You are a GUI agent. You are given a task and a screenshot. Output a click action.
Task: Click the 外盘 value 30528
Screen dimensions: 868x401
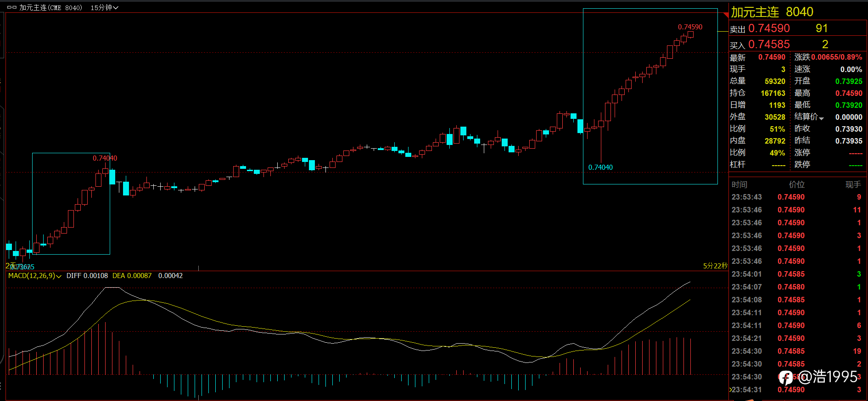775,117
